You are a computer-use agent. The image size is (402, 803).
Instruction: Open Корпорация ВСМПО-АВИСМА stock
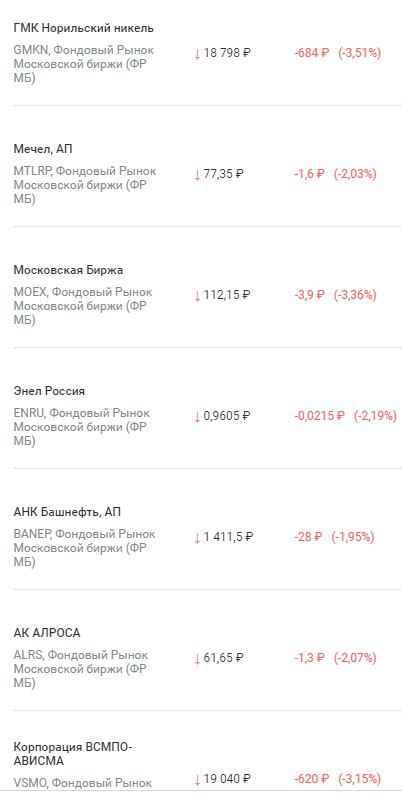click(x=73, y=754)
